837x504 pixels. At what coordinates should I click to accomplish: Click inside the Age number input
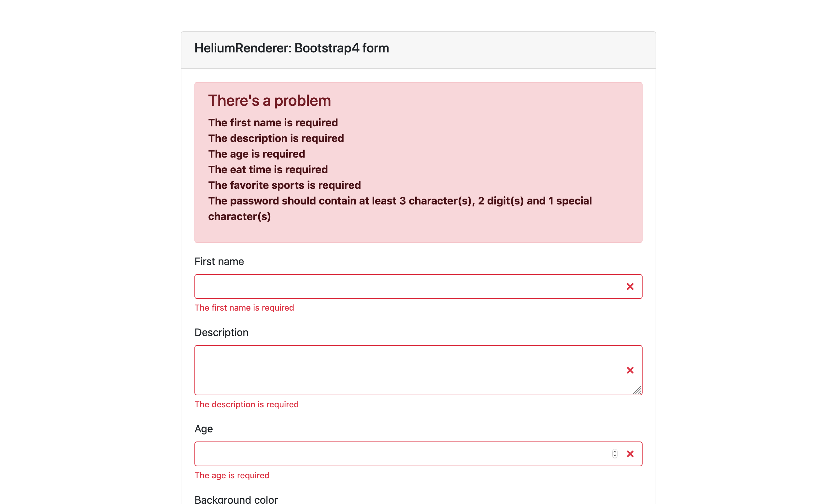(x=374, y=454)
